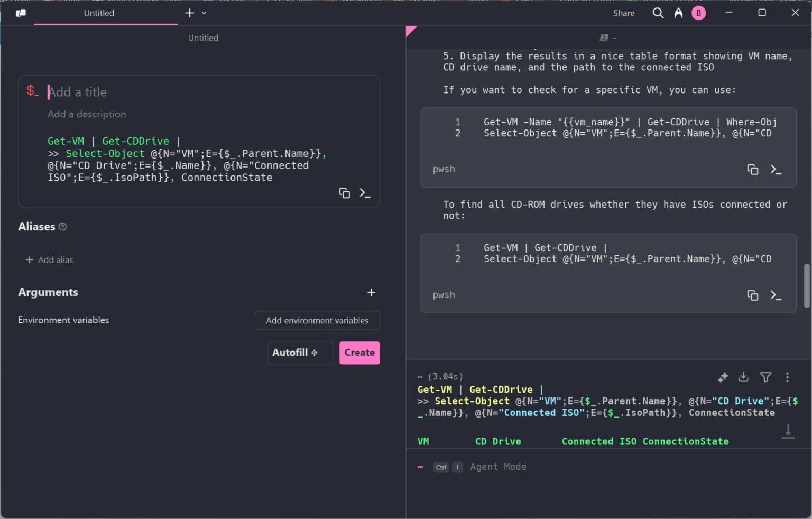Switch to the Untitled tab
Viewport: 812px width, 519px height.
[x=98, y=13]
